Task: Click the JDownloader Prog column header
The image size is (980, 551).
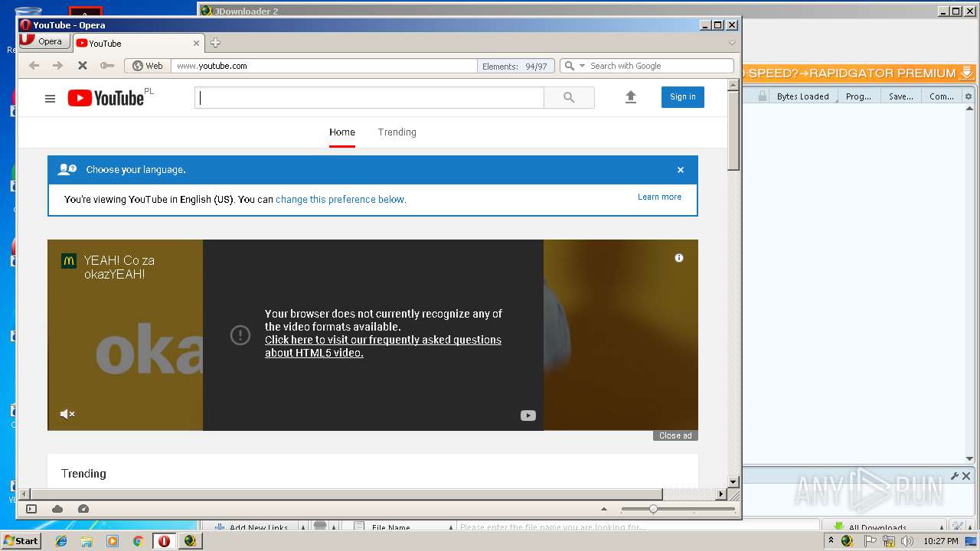Action: point(859,96)
